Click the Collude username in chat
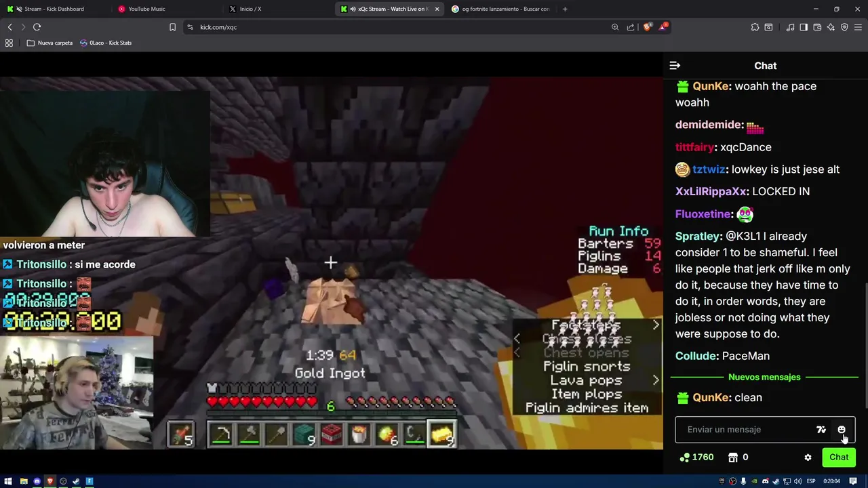This screenshot has width=868, height=488. (696, 356)
